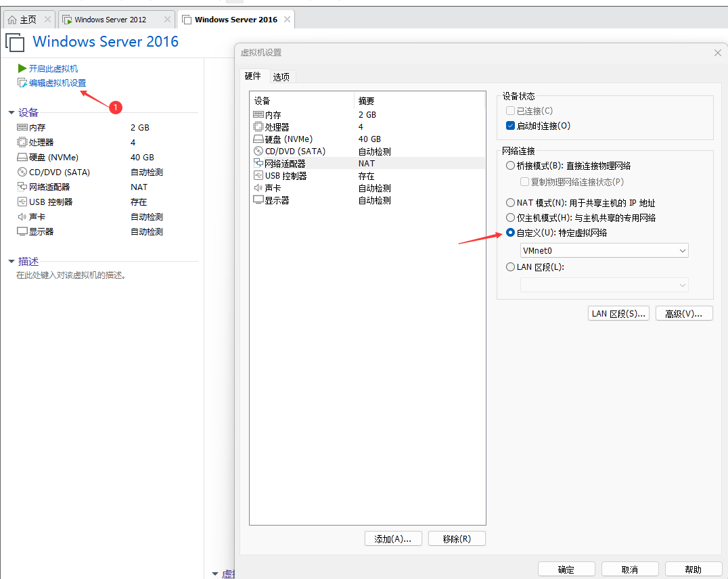This screenshot has width=728, height=579.
Task: Click the edit virtual machine settings icon
Action: (x=22, y=83)
